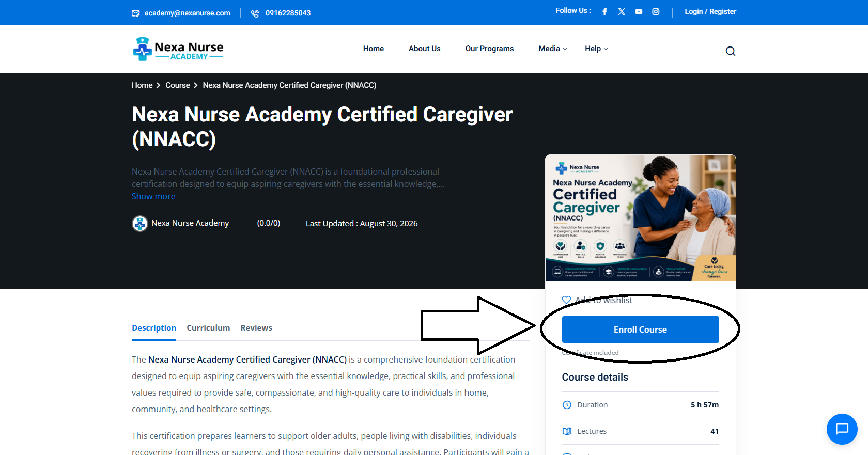The image size is (868, 455).
Task: Switch to the Curriculum tab
Action: click(208, 328)
